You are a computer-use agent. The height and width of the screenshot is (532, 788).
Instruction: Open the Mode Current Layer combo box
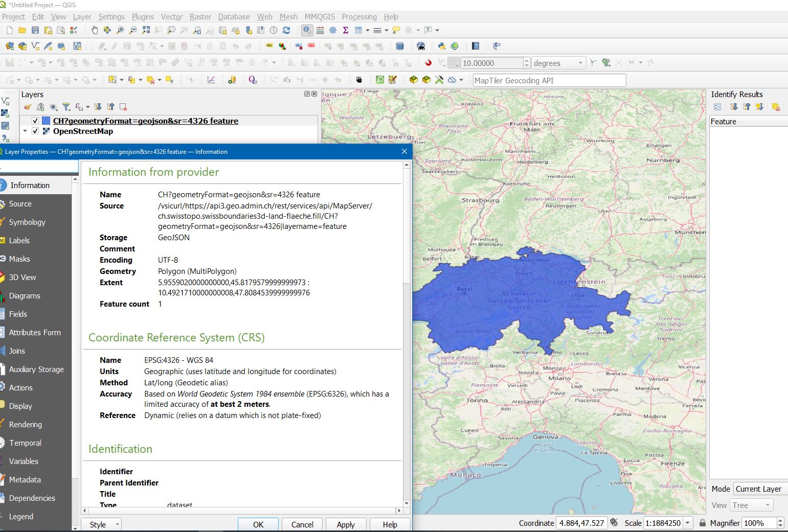[760, 489]
